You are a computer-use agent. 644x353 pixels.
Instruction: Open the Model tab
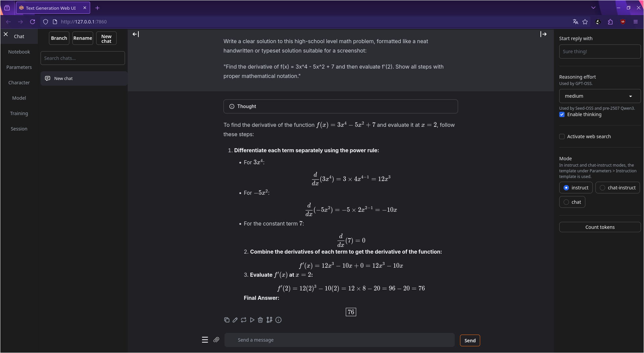(x=19, y=98)
